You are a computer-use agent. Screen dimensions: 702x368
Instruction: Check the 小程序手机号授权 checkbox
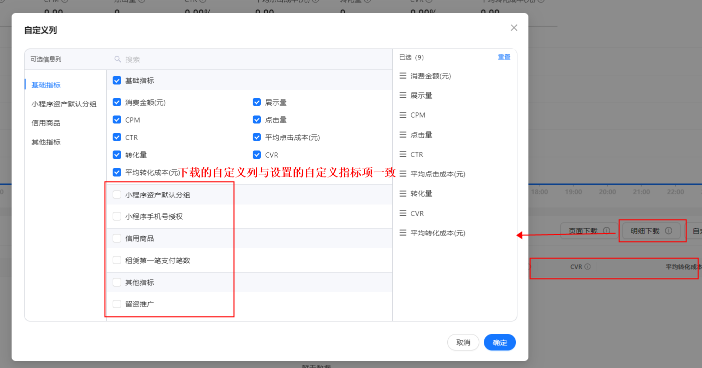(x=117, y=216)
